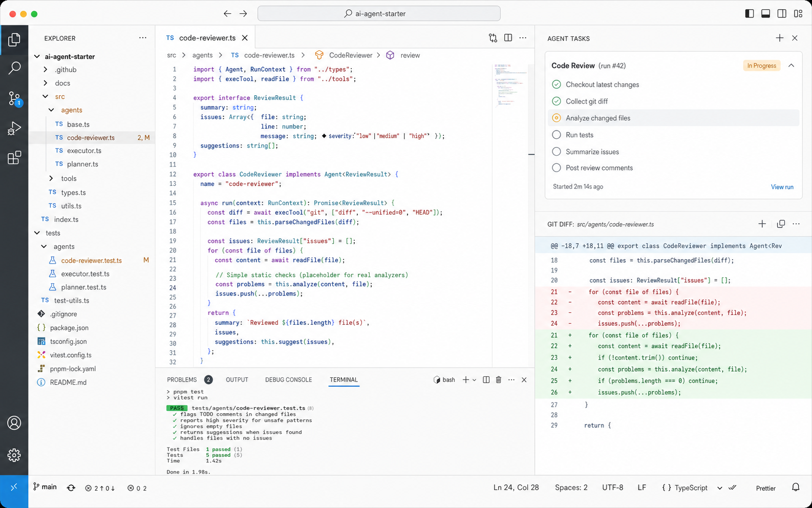Open the Run and Debug view
812x508 pixels.
pos(14,128)
